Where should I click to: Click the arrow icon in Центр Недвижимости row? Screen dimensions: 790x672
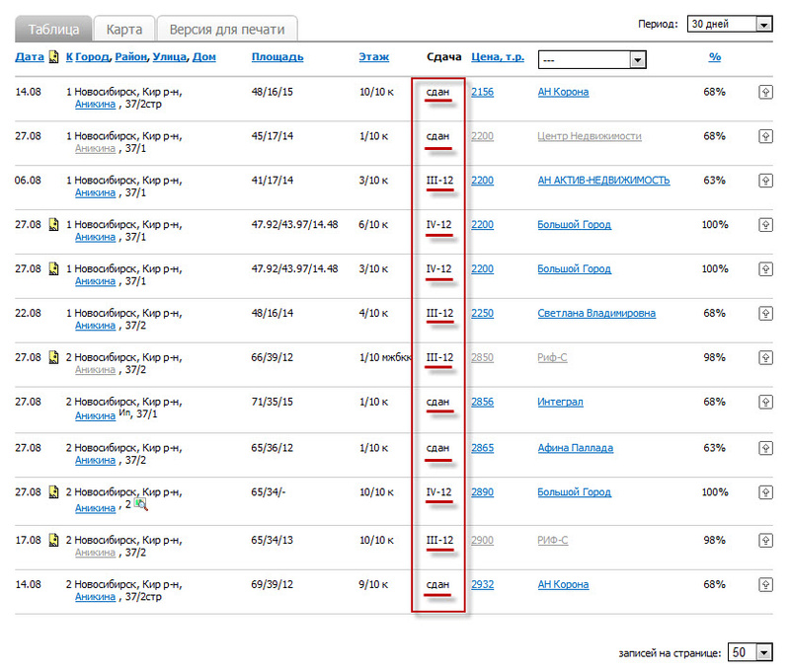tap(764, 136)
